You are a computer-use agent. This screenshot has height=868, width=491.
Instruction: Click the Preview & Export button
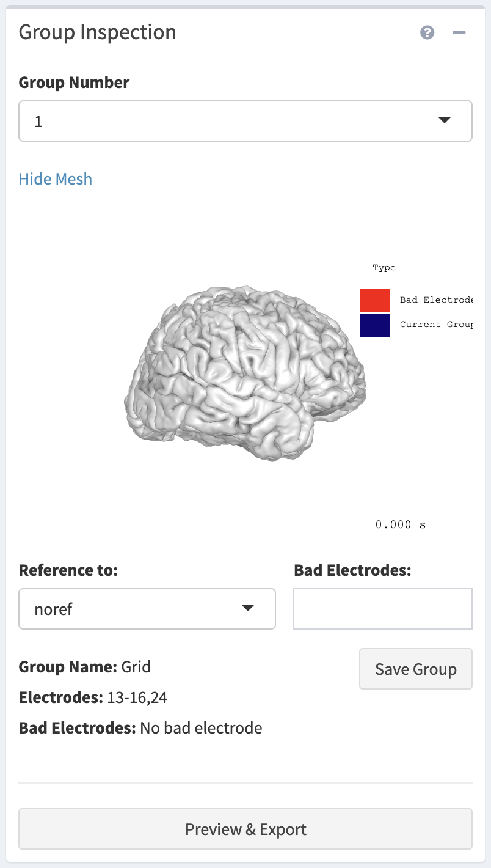(245, 829)
